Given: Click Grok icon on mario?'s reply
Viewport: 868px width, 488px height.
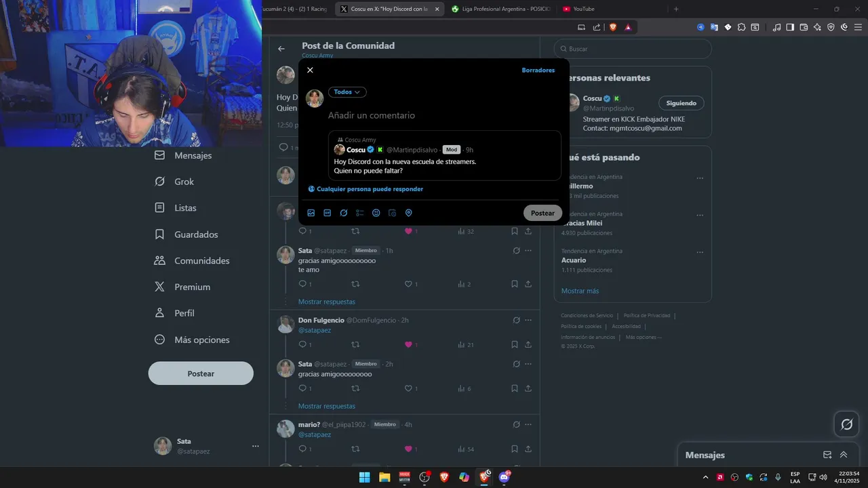Looking at the screenshot, I should tap(516, 424).
